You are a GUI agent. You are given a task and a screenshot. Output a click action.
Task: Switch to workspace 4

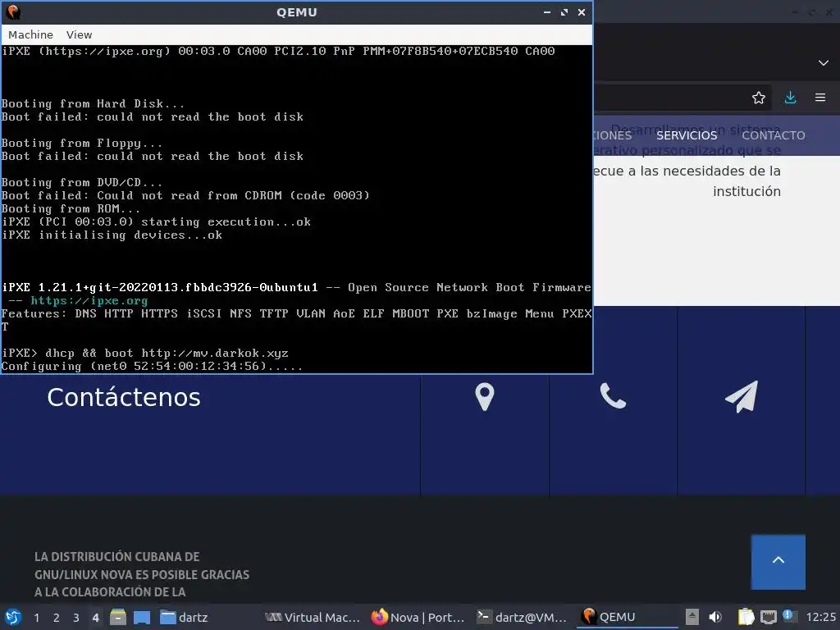click(x=95, y=618)
